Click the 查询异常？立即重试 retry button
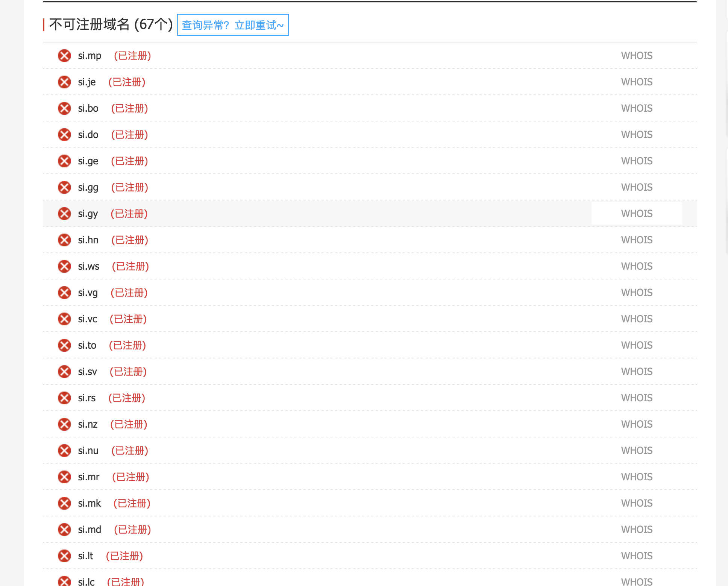728x586 pixels. pos(233,25)
